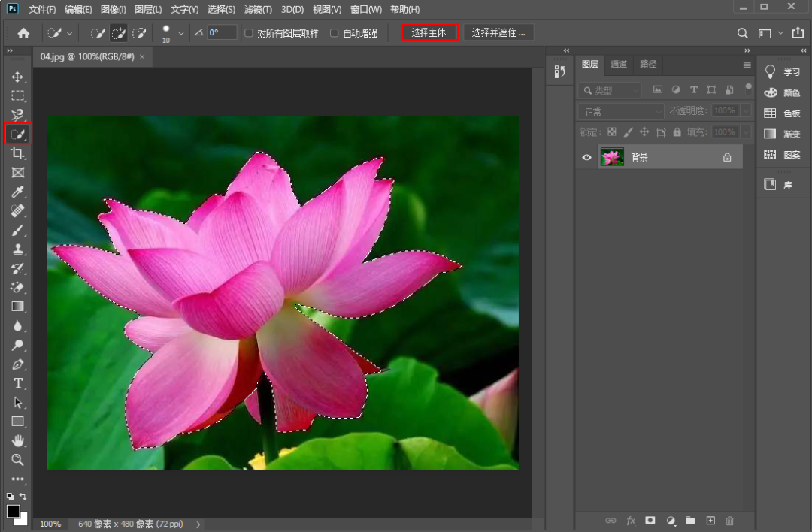Select the Hand tool
812x532 pixels.
17,440
